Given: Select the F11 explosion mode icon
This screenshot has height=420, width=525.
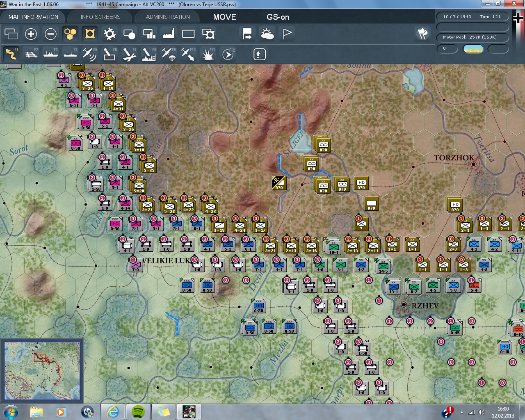Looking at the screenshot, I should tap(208, 54).
